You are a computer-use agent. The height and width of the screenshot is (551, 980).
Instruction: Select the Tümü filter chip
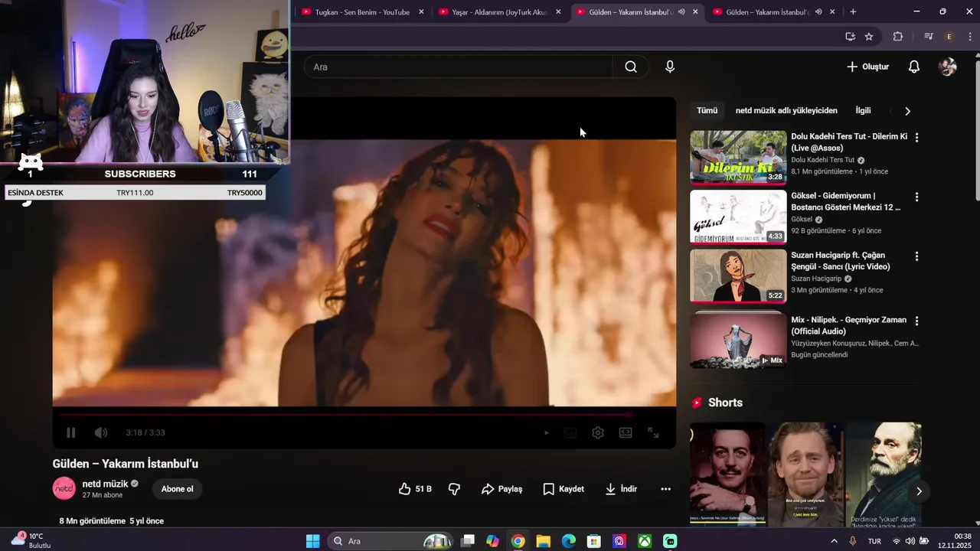point(707,110)
